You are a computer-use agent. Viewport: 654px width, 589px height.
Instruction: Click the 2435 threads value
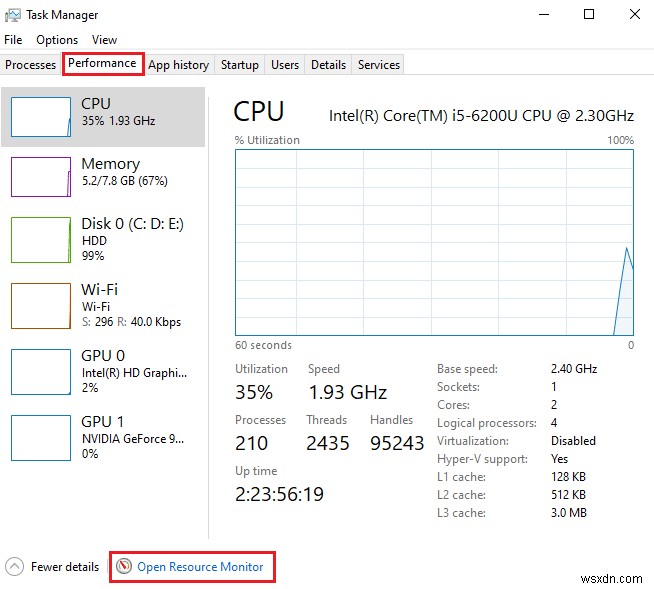(x=328, y=443)
